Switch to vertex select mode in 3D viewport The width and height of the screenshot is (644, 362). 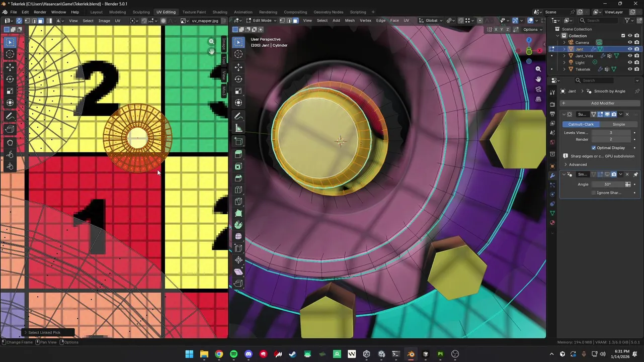(x=282, y=21)
